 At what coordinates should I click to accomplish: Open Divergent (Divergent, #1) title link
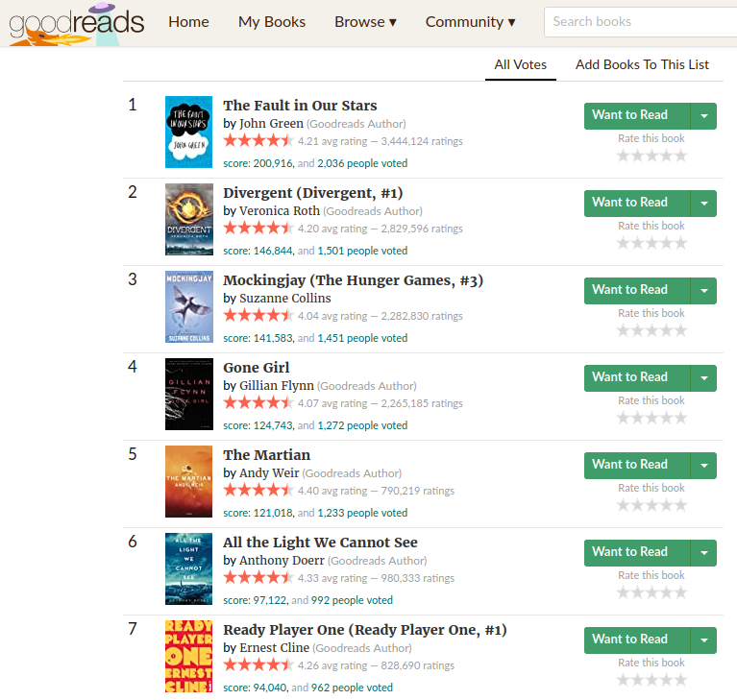313,193
